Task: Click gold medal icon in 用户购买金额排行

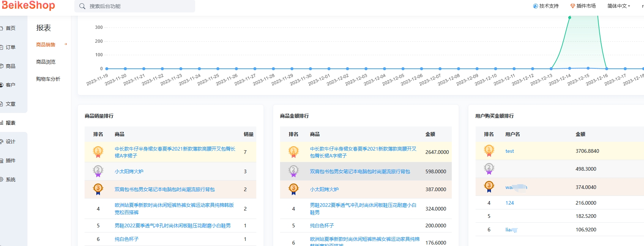Action: [489, 151]
